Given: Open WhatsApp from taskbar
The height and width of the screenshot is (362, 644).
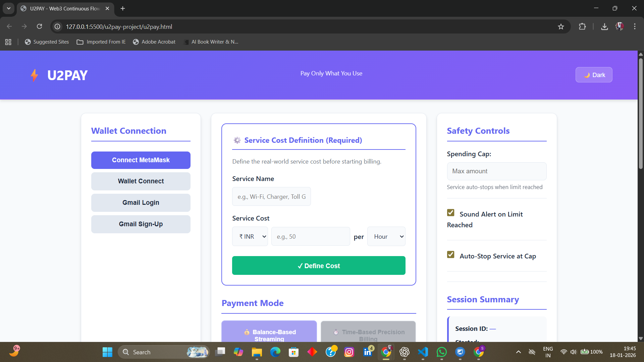Looking at the screenshot, I should click(441, 352).
